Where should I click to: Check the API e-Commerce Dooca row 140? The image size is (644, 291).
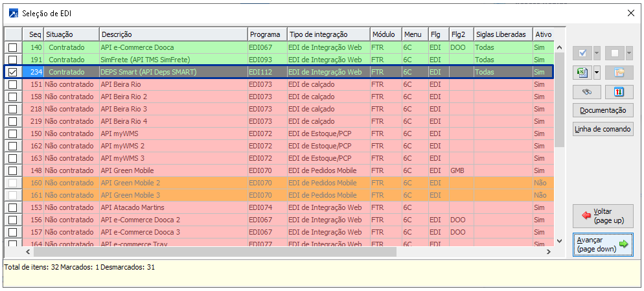pyautogui.click(x=12, y=47)
